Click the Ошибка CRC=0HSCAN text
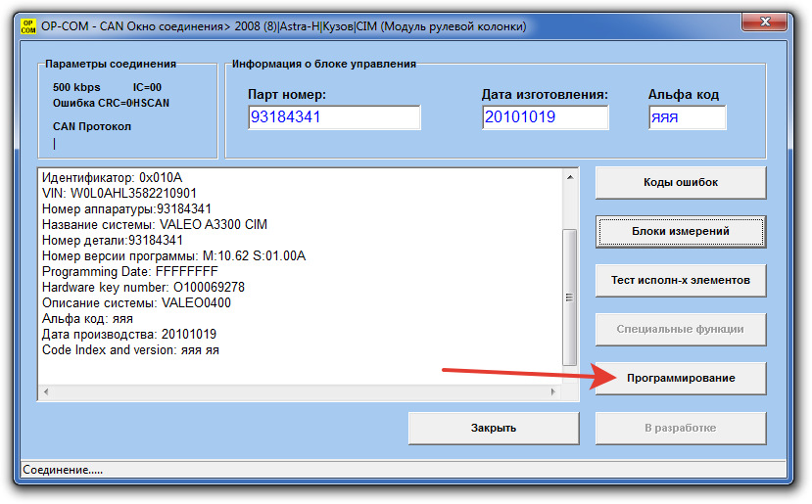Image resolution: width=812 pixels, height=504 pixels. [x=111, y=103]
